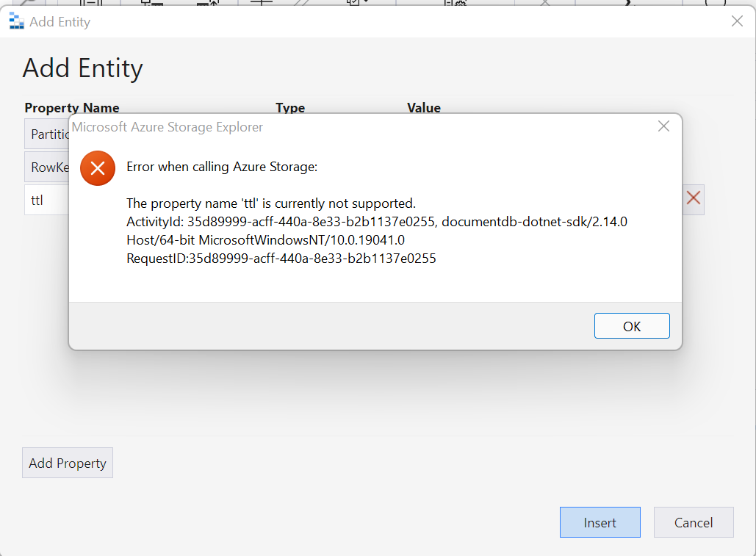Close the Add Entity window
Viewport: 756px width, 556px height.
736,21
